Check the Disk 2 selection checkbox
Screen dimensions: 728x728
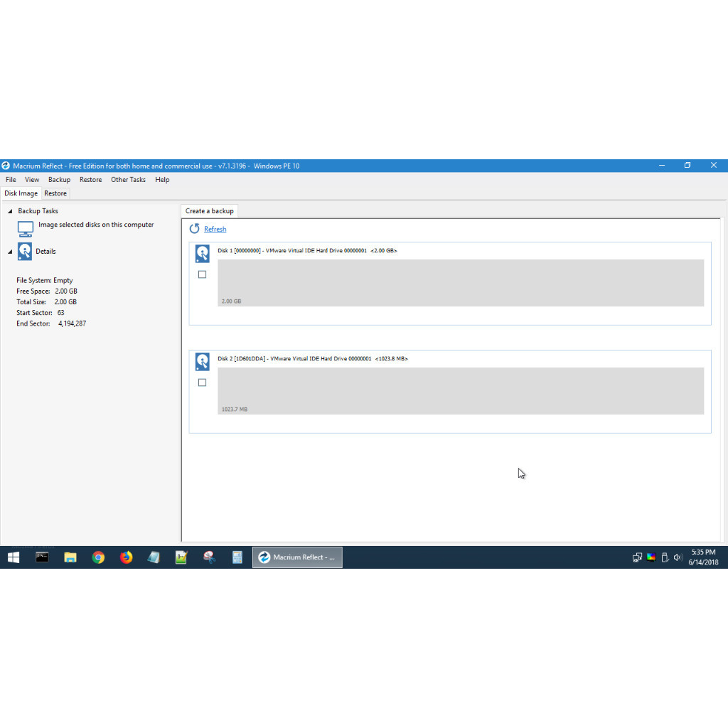[x=203, y=382]
